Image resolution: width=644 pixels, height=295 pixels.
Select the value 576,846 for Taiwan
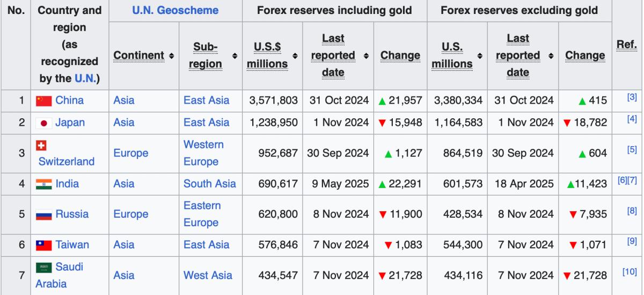click(x=279, y=246)
